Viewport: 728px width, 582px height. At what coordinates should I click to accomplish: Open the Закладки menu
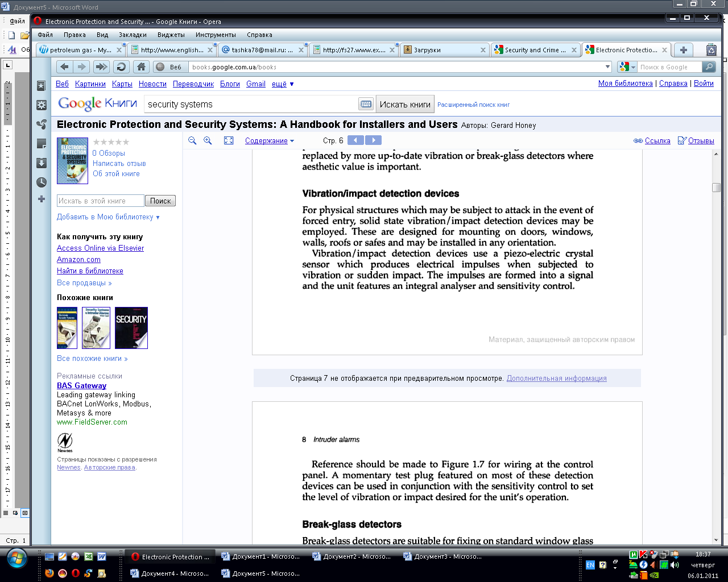(x=133, y=35)
